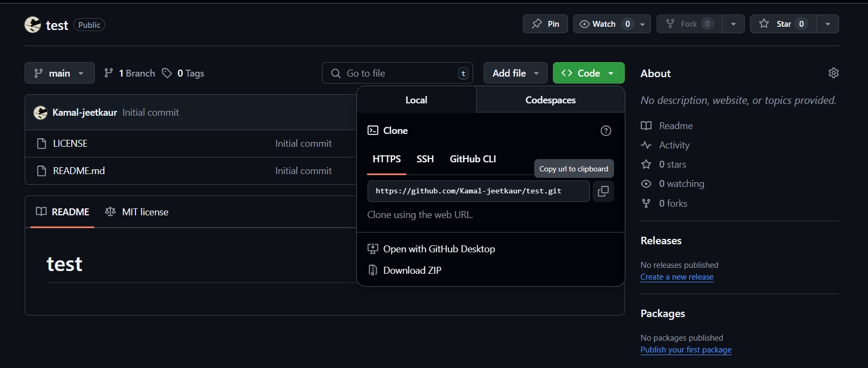Star the test repository
The image size is (868, 368).
click(x=783, y=24)
